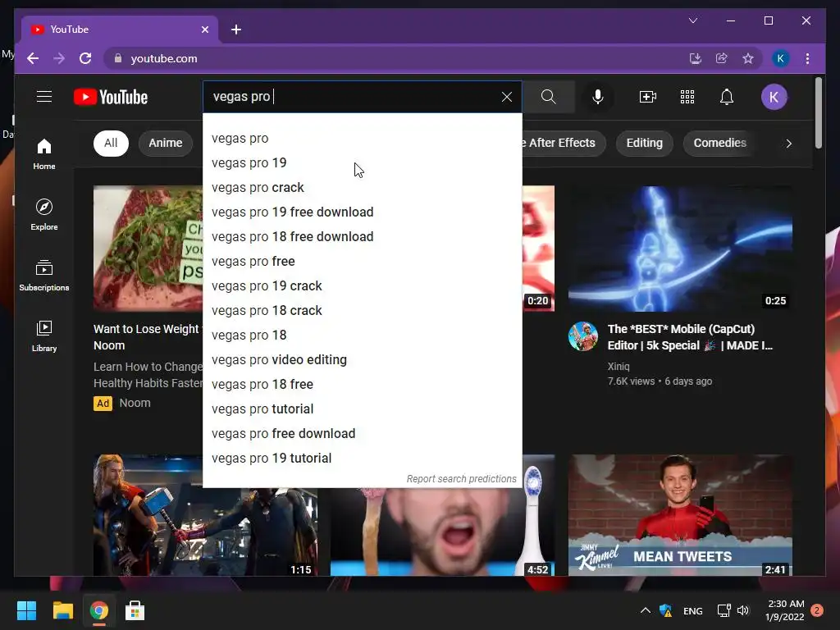Go back with browser back arrow

[x=33, y=58]
